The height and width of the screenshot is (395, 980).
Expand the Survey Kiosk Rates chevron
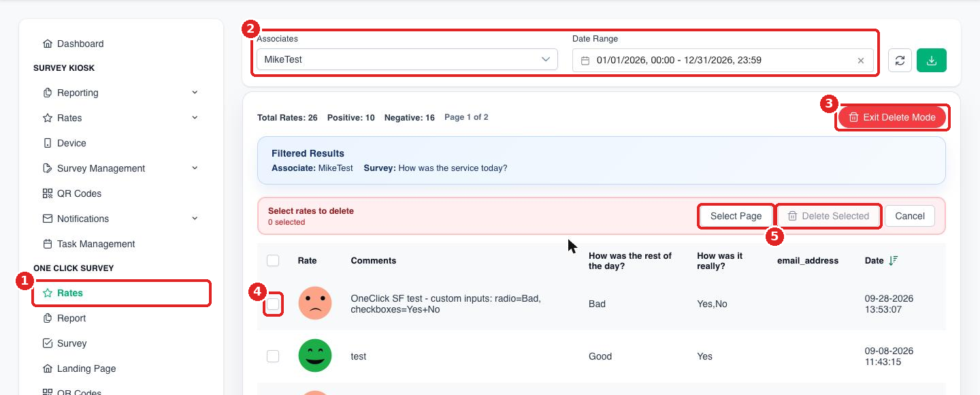(195, 118)
